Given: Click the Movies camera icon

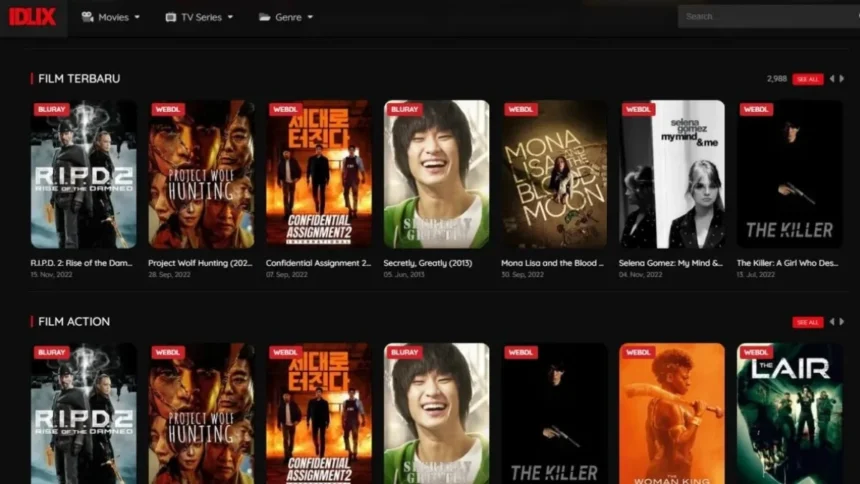Looking at the screenshot, I should (x=87, y=17).
